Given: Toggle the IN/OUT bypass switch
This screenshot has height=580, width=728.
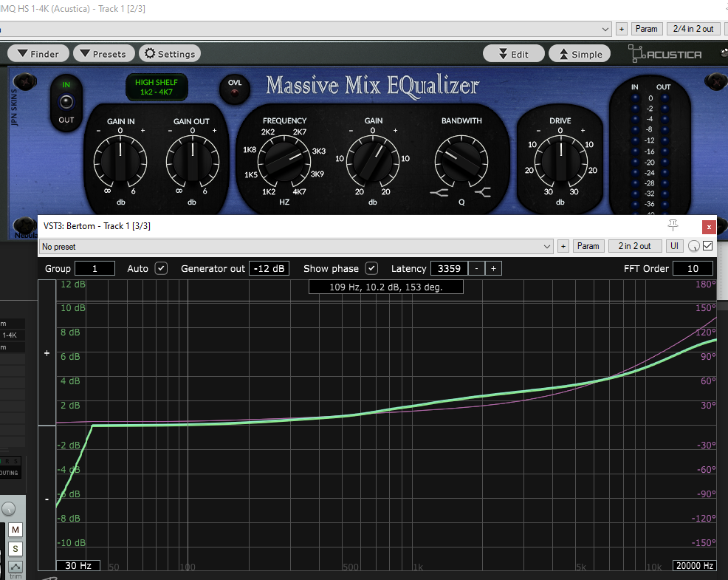Looking at the screenshot, I should 66,102.
